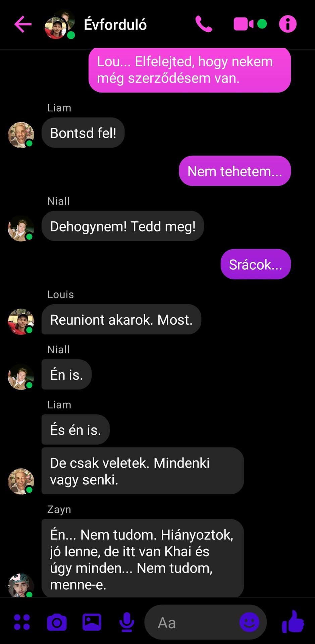Tap the back arrow icon
The width and height of the screenshot is (315, 644).
[x=23, y=24]
